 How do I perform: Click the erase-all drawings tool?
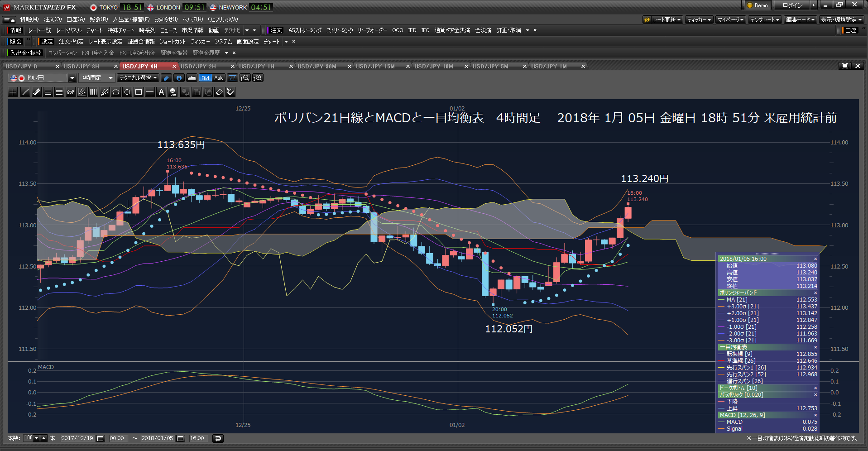click(x=230, y=92)
